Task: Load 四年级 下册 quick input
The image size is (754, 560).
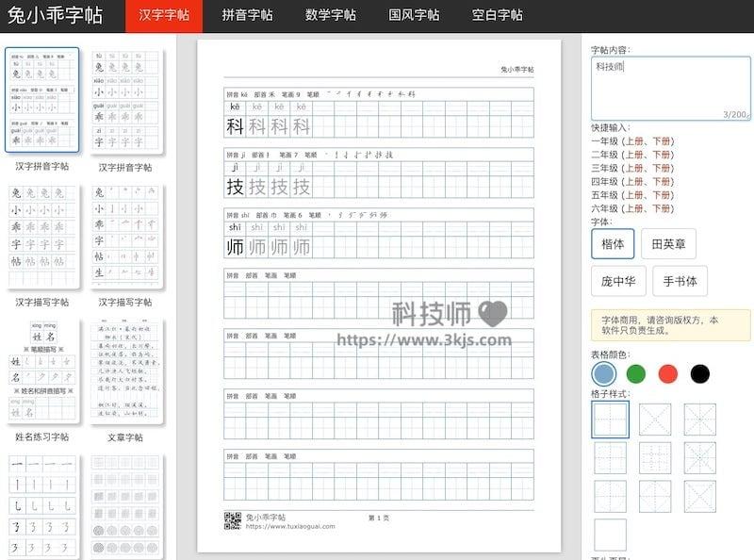Action: coord(662,182)
